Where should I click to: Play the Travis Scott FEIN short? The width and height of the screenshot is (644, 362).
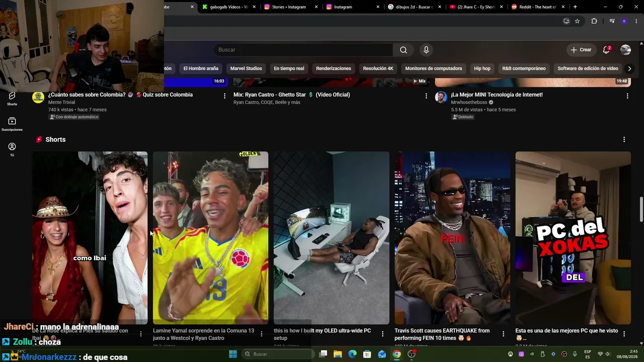pos(452,238)
